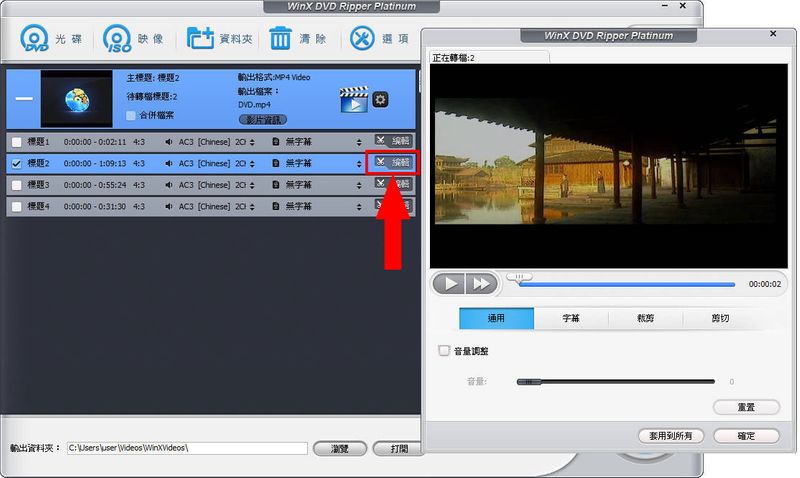Click the video preview frame

click(609, 166)
